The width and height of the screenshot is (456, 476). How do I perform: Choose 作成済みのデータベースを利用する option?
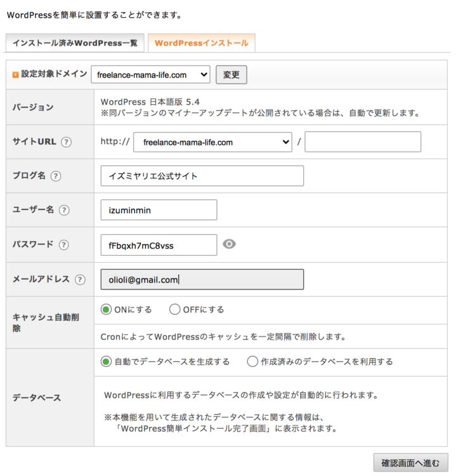point(252,362)
